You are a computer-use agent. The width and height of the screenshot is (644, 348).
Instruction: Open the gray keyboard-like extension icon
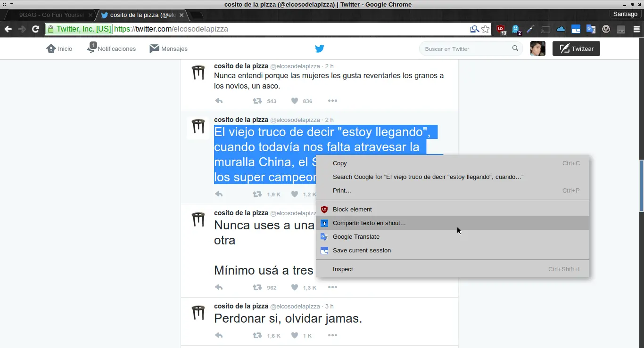[x=621, y=29]
